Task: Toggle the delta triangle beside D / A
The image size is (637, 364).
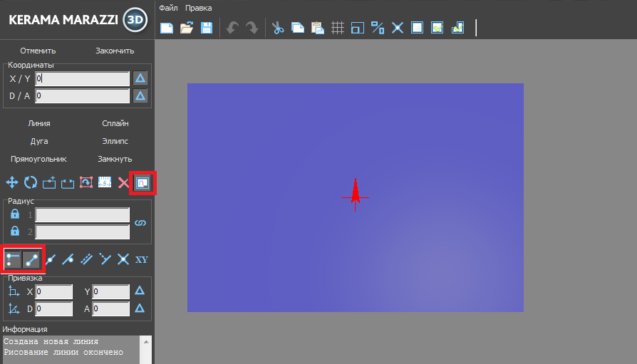Action: (140, 96)
